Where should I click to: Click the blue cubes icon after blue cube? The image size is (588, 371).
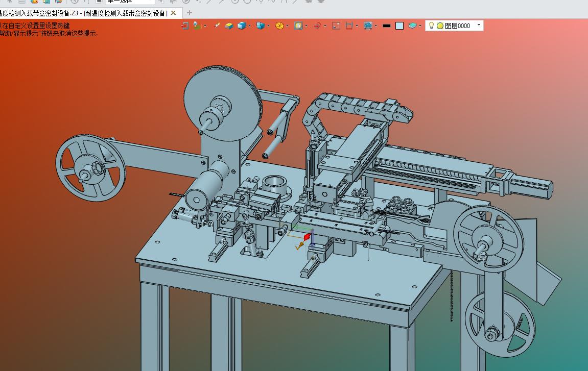coord(261,26)
